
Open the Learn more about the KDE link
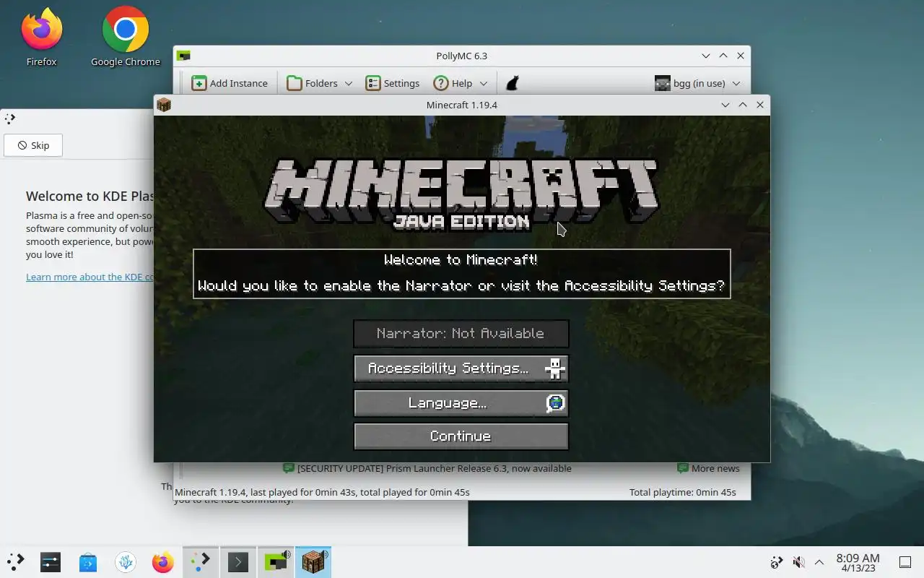pyautogui.click(x=90, y=277)
